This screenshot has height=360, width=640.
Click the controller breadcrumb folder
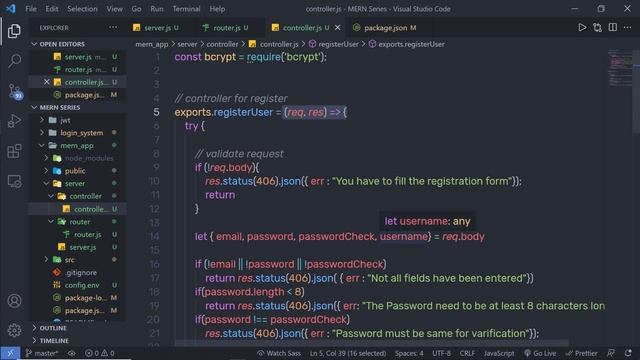pos(222,44)
